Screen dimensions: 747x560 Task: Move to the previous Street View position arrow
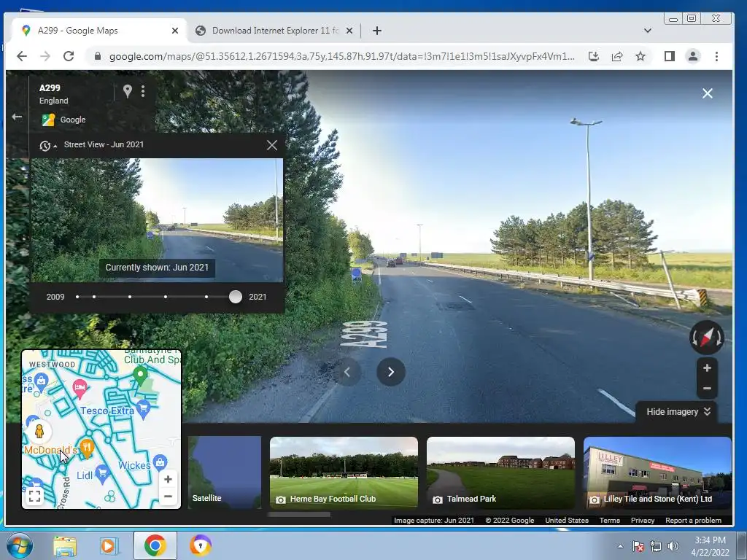347,372
